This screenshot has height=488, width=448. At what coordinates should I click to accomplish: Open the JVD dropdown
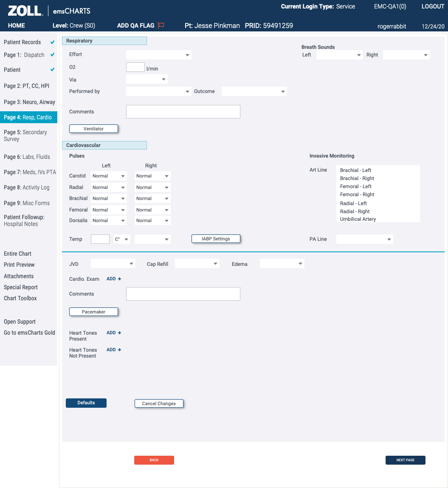pyautogui.click(x=113, y=264)
